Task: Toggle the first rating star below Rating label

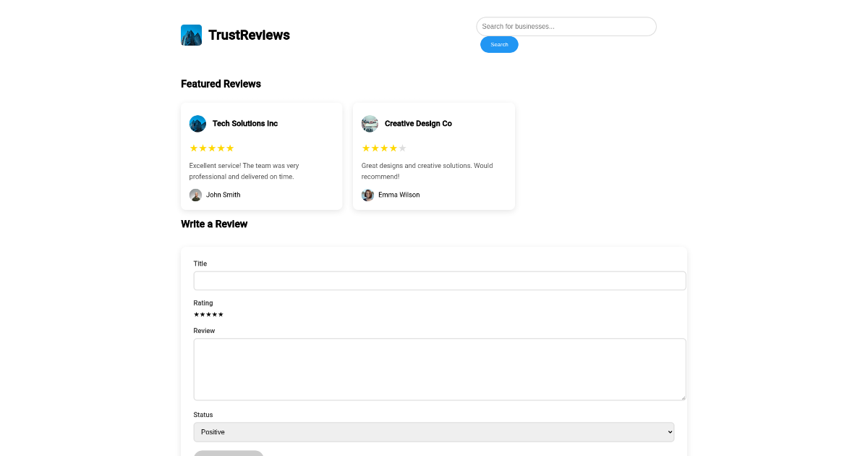Action: 196,315
